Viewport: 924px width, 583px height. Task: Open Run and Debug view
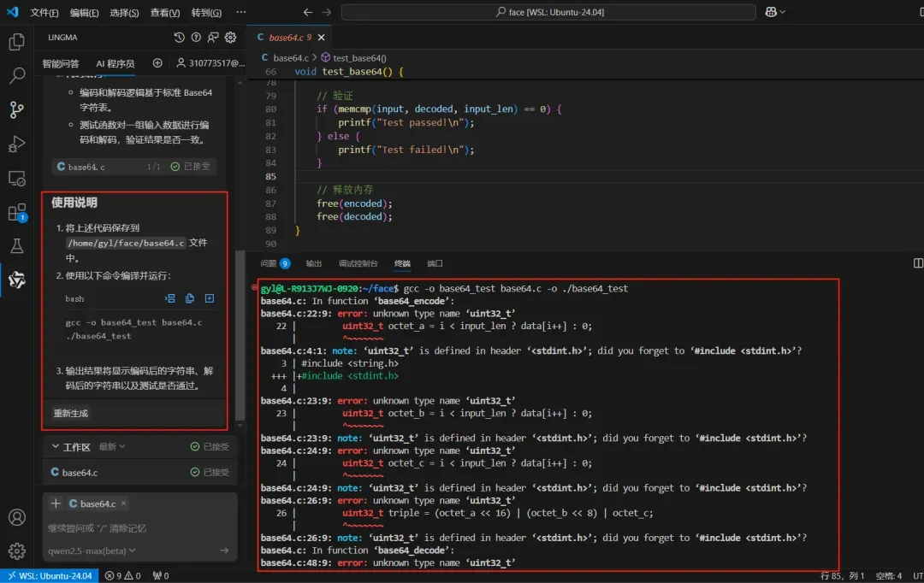click(16, 144)
